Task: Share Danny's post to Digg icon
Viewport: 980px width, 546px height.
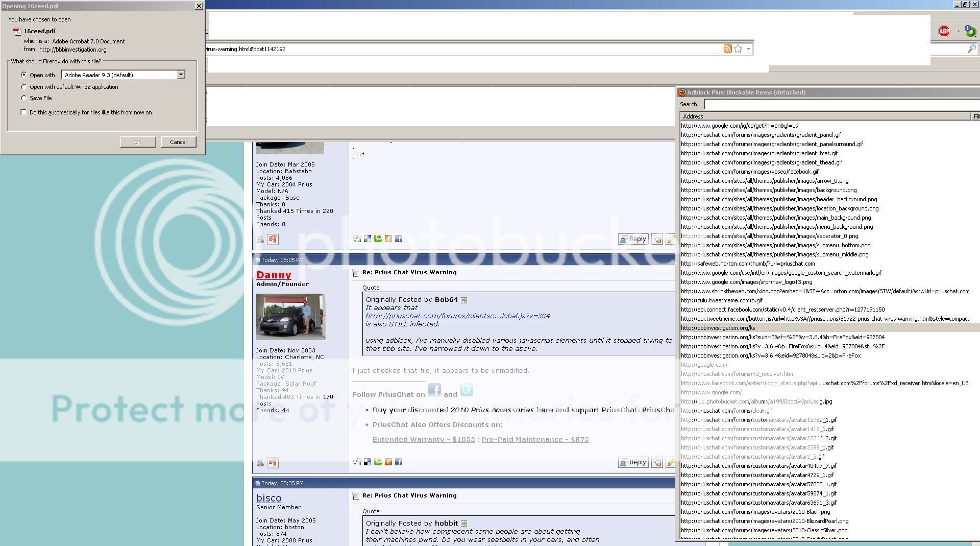Action: point(357,462)
